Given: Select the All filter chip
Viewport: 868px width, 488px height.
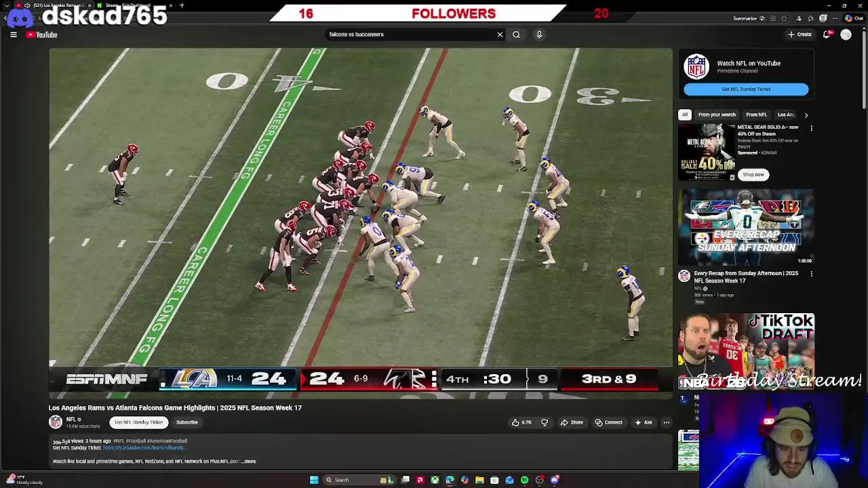Looking at the screenshot, I should click(685, 115).
